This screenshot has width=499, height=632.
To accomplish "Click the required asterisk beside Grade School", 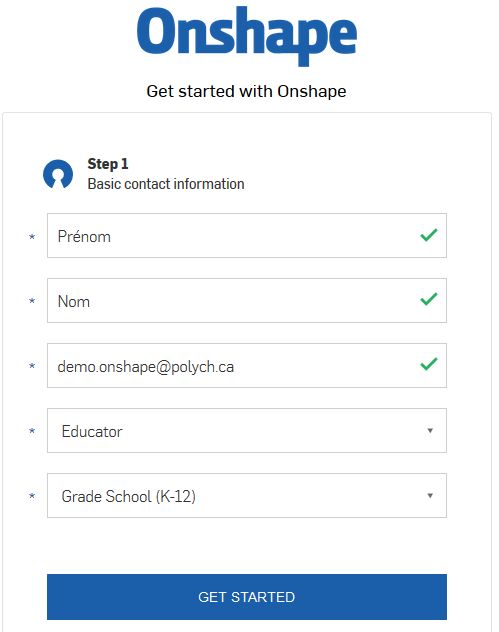I will coord(32,496).
